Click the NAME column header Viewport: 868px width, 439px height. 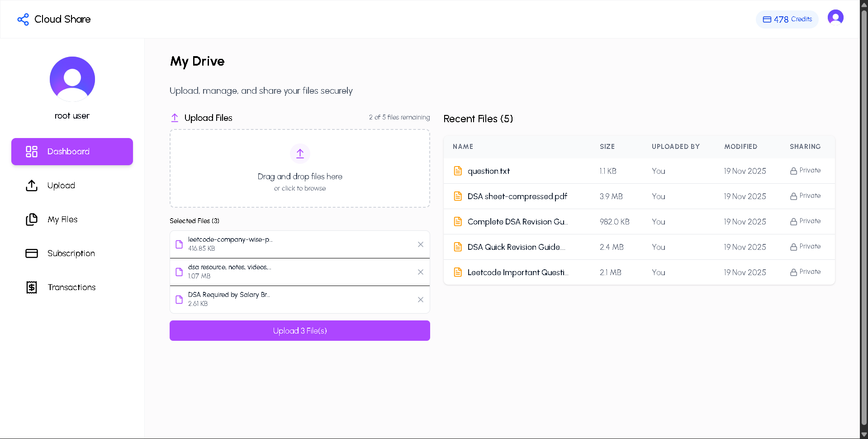(463, 147)
